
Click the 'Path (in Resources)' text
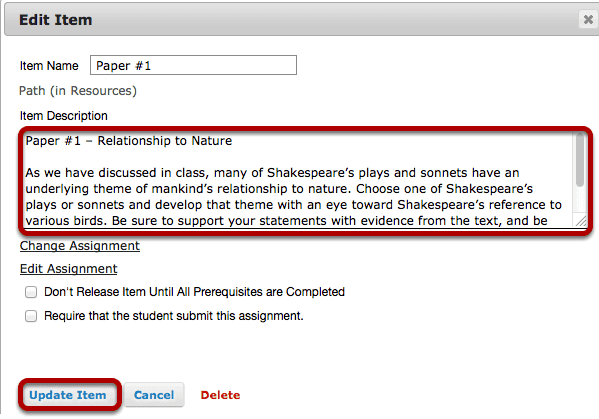78,91
